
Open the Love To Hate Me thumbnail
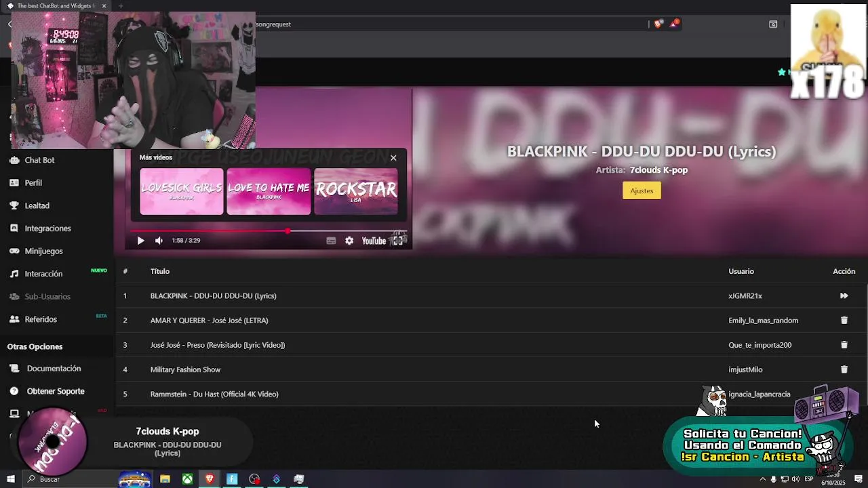(x=269, y=192)
